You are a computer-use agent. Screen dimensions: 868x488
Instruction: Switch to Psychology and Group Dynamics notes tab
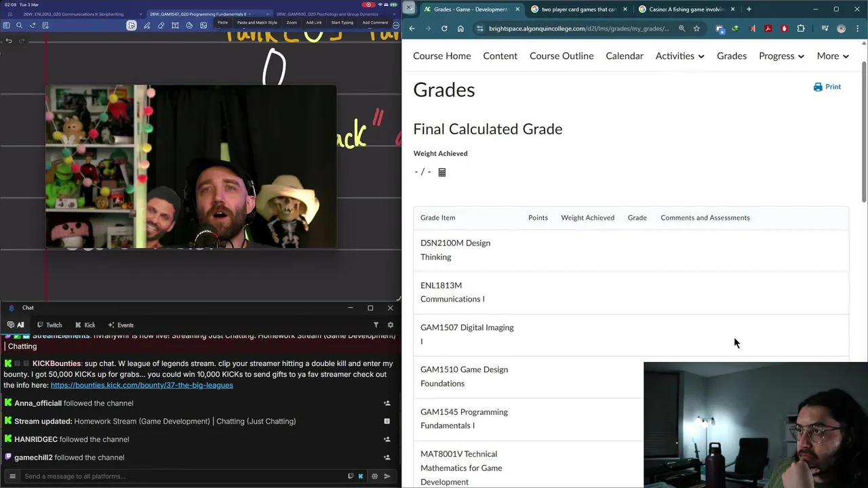pyautogui.click(x=327, y=14)
